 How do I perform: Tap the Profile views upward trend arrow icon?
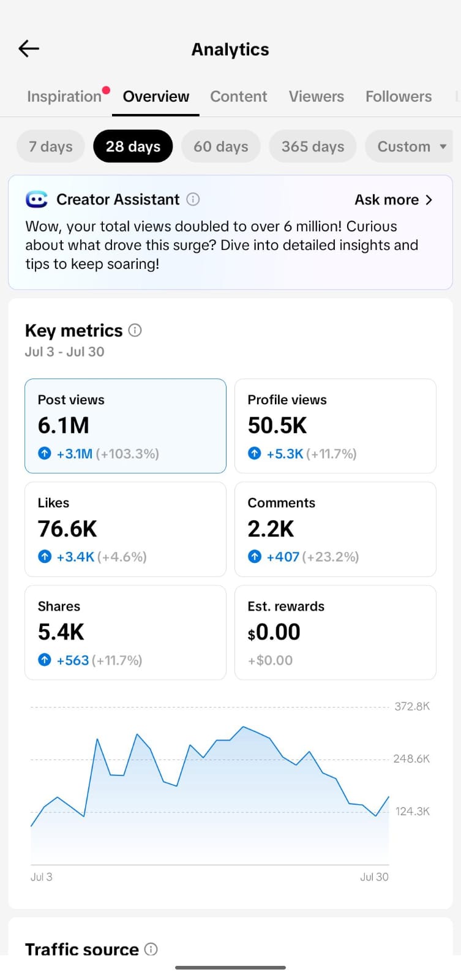point(255,453)
